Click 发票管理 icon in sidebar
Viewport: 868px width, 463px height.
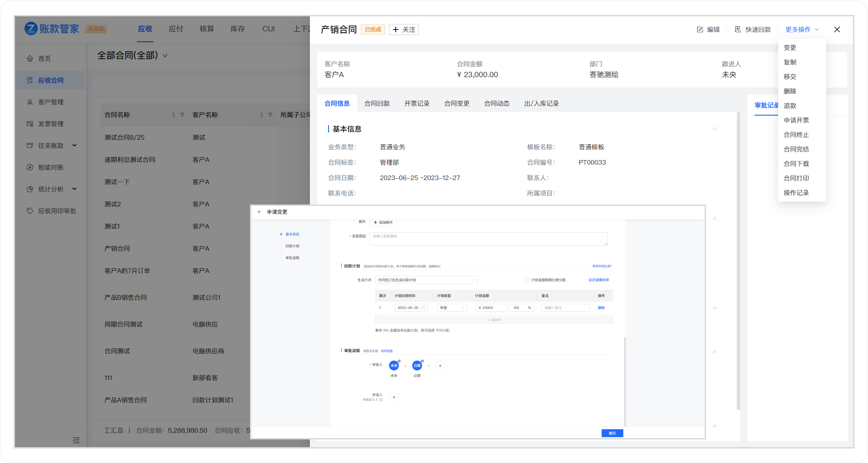30,124
